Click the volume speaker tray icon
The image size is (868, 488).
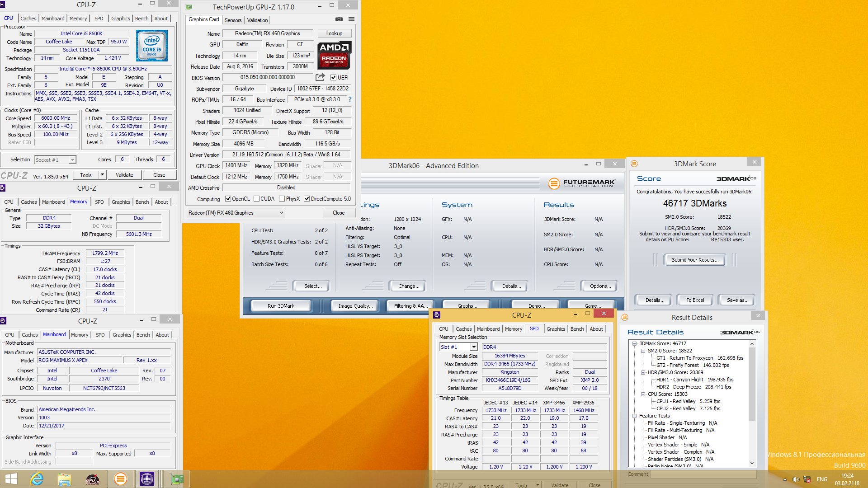click(796, 479)
